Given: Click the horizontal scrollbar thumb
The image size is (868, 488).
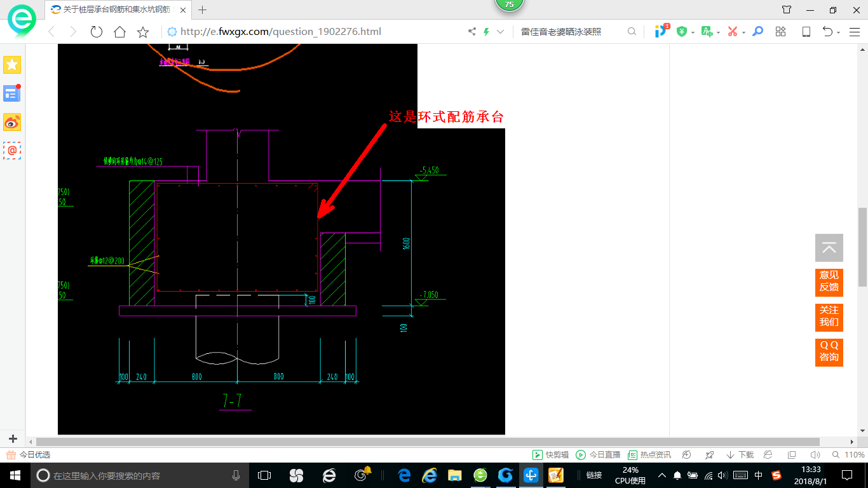Looking at the screenshot, I should pyautogui.click(x=428, y=442).
